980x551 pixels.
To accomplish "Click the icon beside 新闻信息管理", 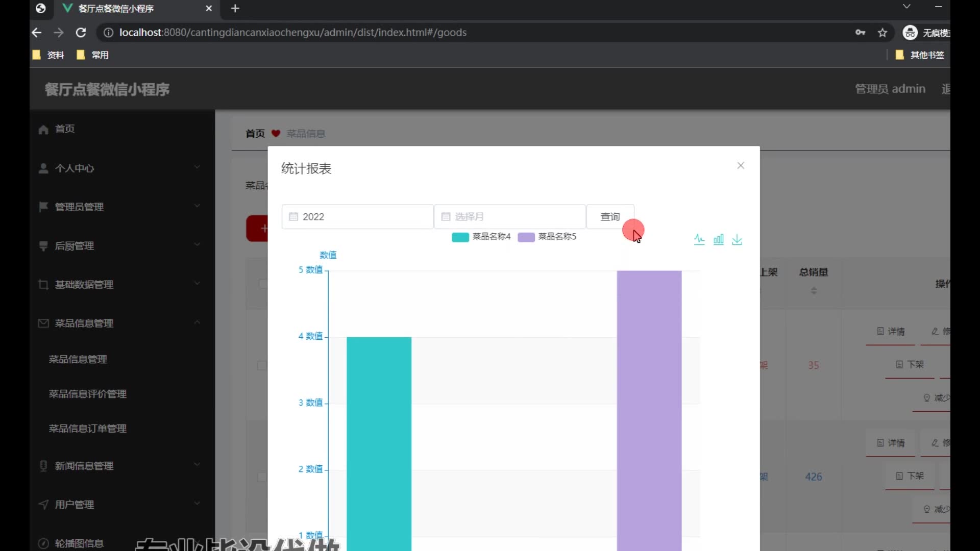I will click(43, 465).
